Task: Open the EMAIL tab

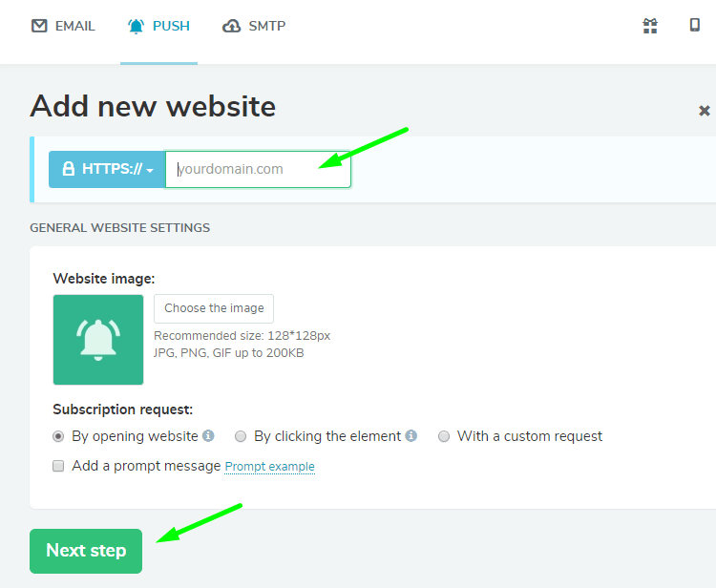Action: coord(63,26)
